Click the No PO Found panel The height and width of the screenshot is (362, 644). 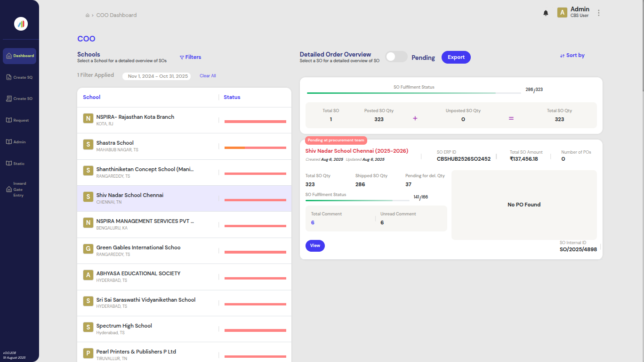click(524, 205)
